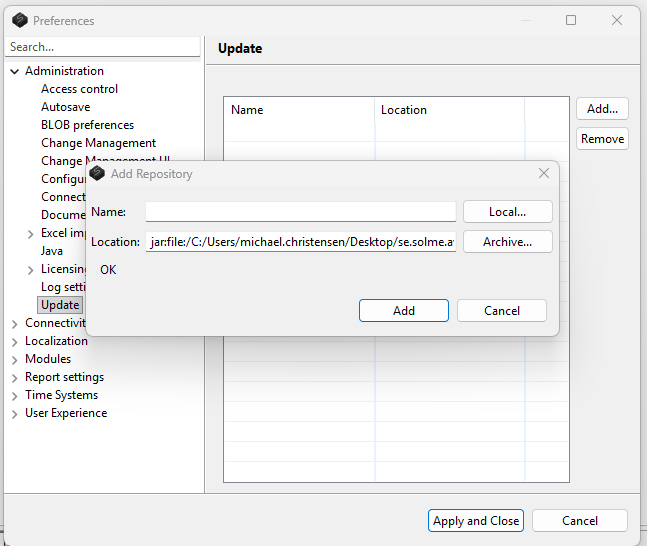
Task: Collapse the Administration tree node
Action: point(15,71)
